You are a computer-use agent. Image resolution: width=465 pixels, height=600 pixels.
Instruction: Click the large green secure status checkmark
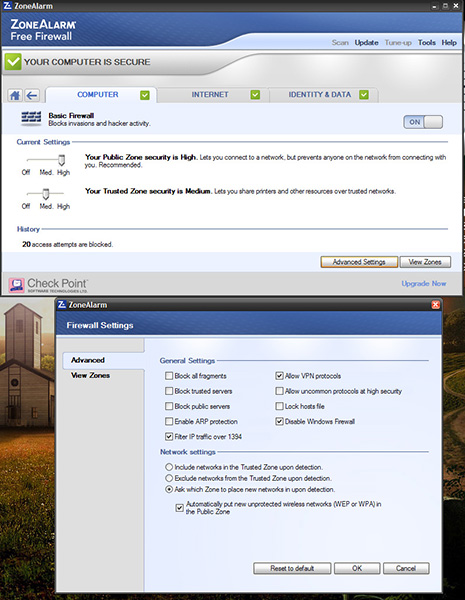pos(13,62)
